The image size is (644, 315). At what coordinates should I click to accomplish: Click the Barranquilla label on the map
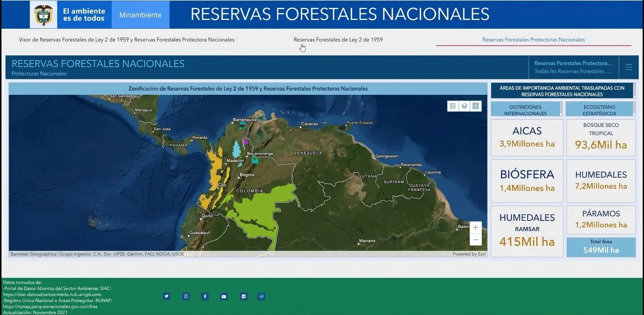(245, 120)
